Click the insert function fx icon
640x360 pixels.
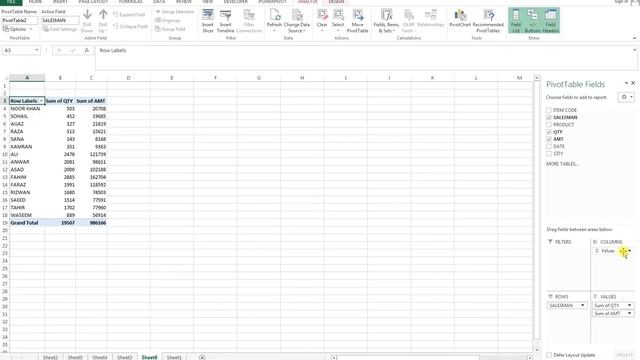(87, 50)
